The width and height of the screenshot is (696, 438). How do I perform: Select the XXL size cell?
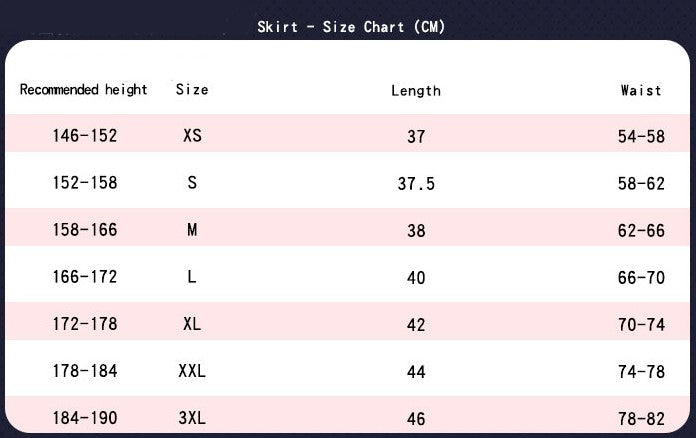(192, 371)
